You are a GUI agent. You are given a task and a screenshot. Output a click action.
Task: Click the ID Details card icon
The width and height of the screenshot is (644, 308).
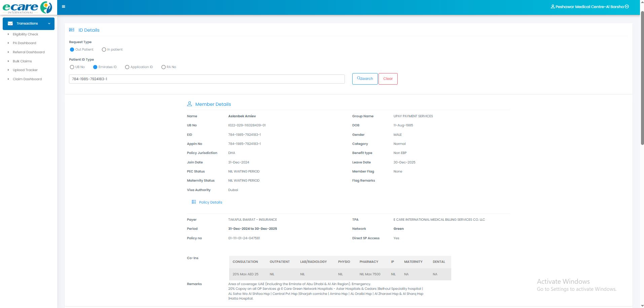coord(72,30)
